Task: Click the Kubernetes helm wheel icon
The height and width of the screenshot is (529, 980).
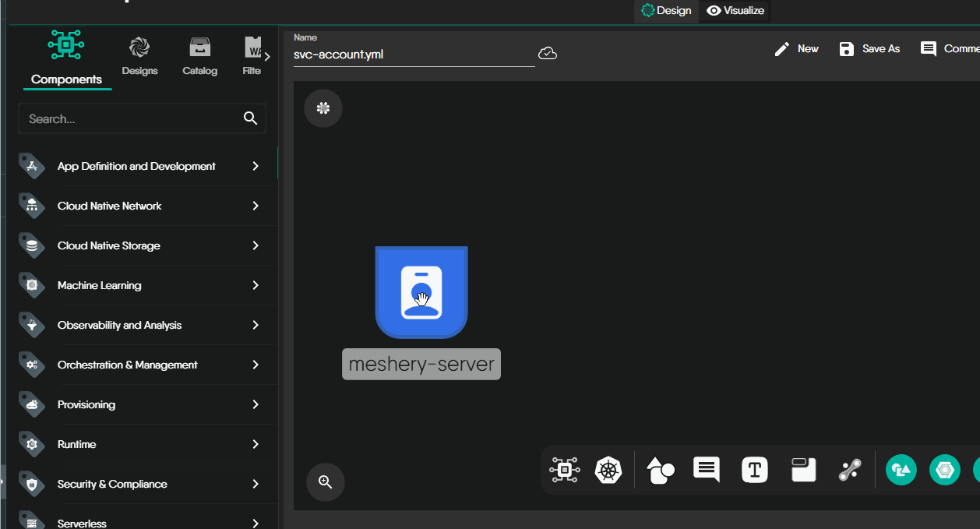Action: click(x=608, y=470)
